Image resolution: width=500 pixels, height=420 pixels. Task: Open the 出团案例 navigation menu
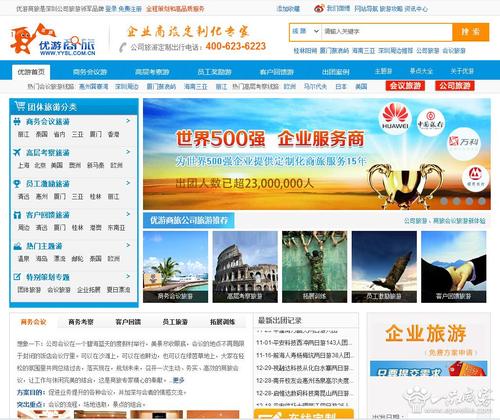(335, 72)
